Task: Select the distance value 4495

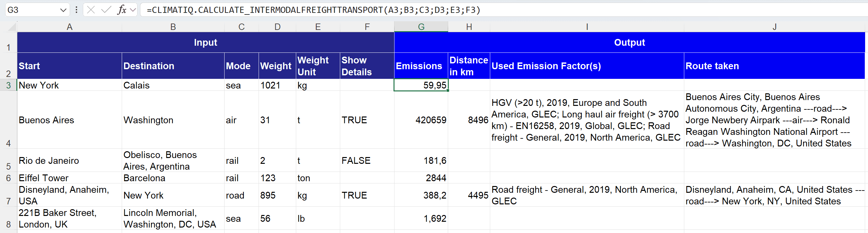Action: (469, 195)
